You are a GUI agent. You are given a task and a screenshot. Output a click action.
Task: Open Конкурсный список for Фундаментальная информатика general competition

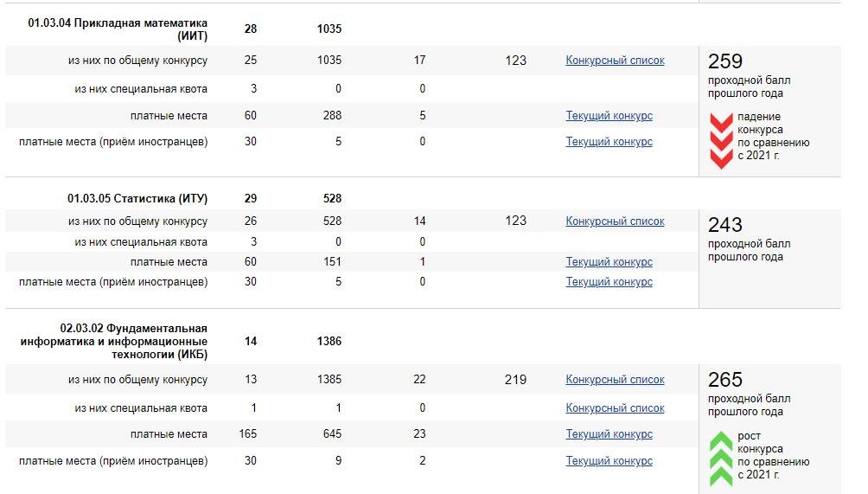[615, 379]
